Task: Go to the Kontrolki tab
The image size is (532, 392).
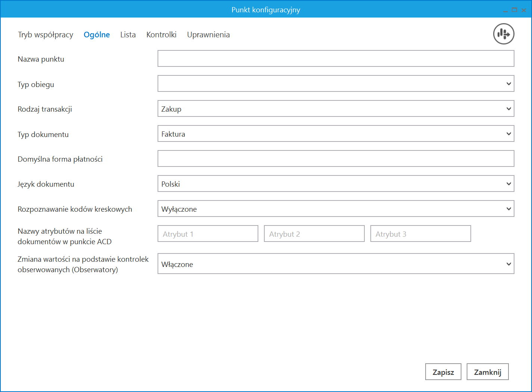Action: 161,35
